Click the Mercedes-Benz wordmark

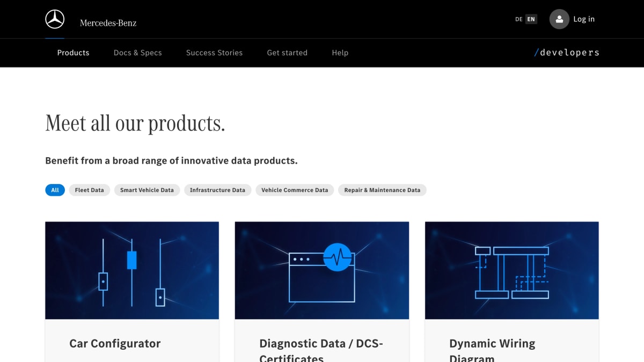pos(108,23)
